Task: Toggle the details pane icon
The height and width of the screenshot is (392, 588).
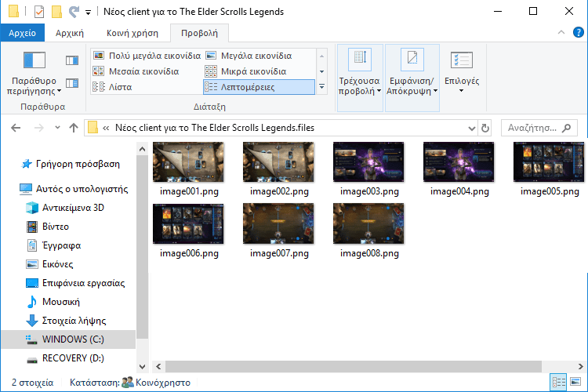Action: click(72, 83)
